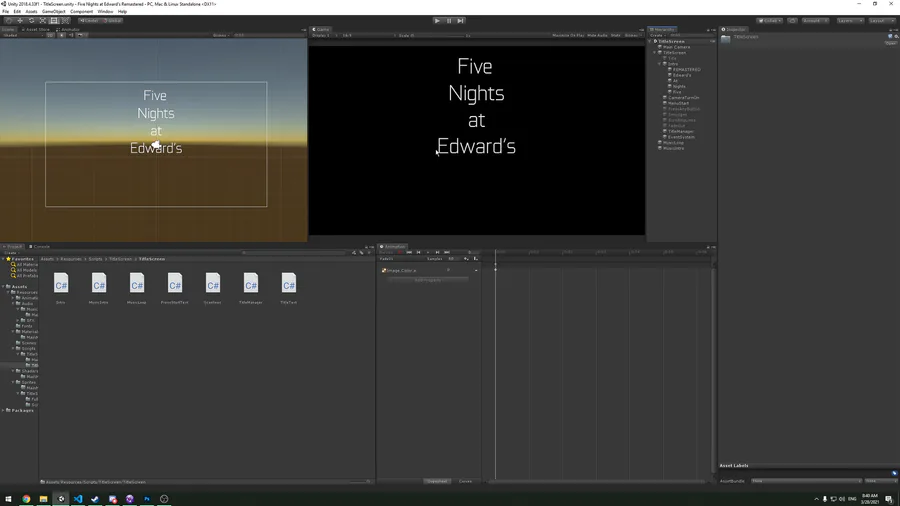
Task: Select EventSystem object in Hierarchy
Action: pyautogui.click(x=681, y=137)
